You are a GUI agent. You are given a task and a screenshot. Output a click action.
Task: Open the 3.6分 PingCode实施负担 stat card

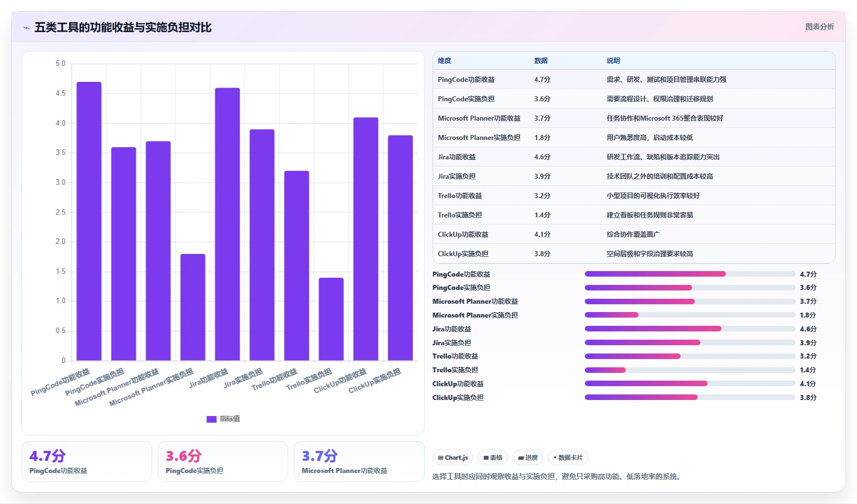click(x=223, y=461)
